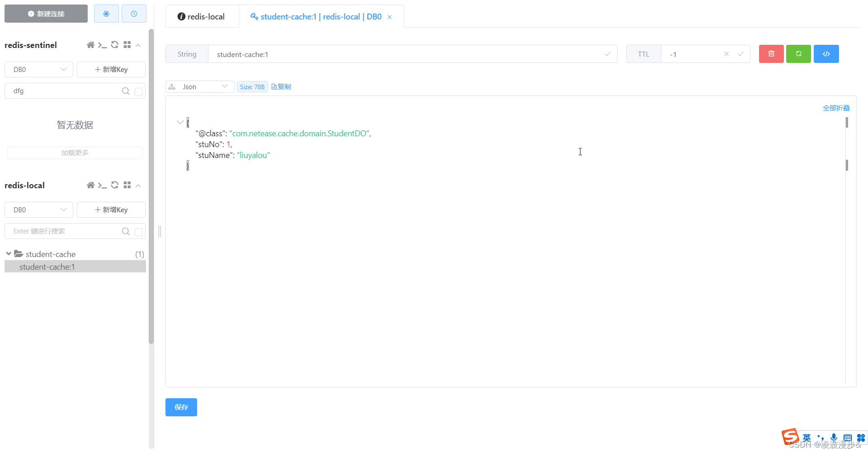Open redis-sentinel grid menu icon

coord(127,45)
